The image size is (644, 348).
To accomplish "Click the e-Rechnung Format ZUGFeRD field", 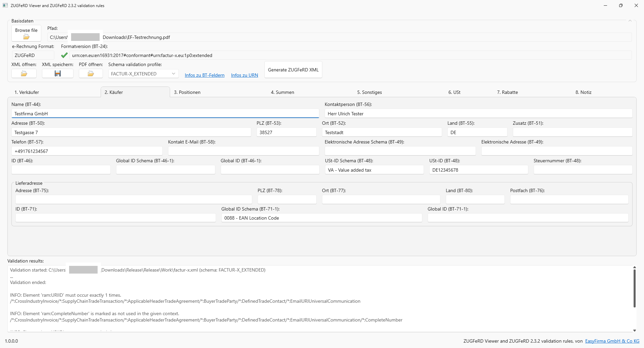I will (x=33, y=55).
